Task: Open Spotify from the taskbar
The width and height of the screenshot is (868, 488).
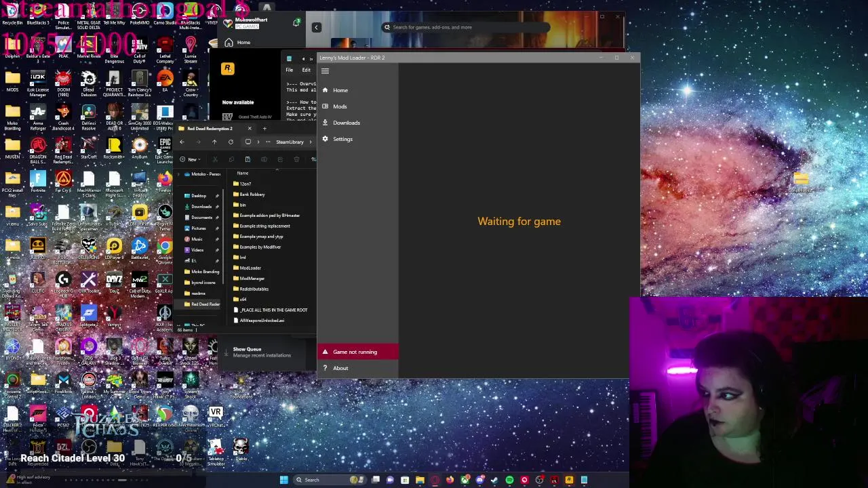Action: click(x=509, y=480)
